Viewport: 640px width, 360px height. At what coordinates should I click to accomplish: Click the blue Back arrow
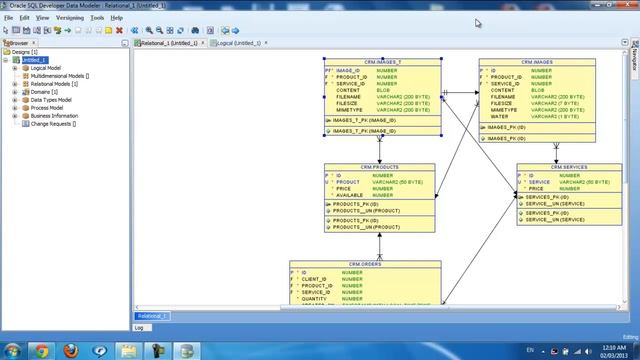click(x=225, y=30)
